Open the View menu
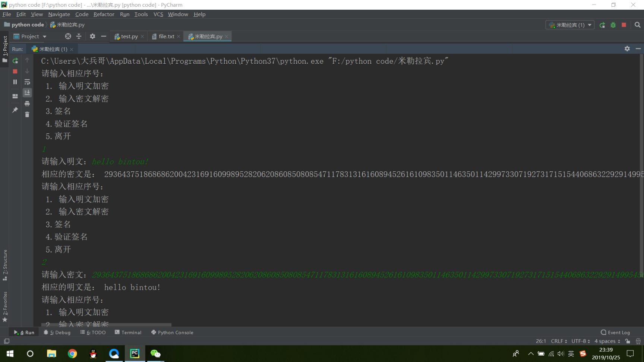The height and width of the screenshot is (362, 644). click(x=37, y=14)
